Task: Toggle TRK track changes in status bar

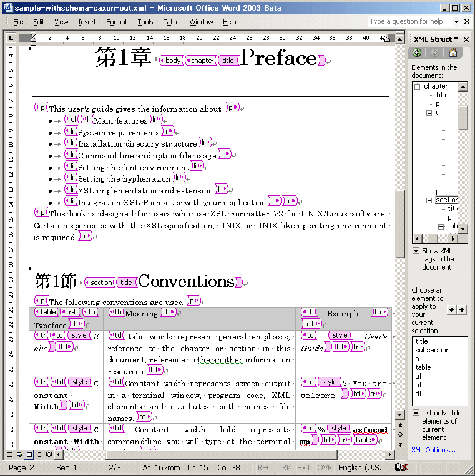Action: point(284,467)
